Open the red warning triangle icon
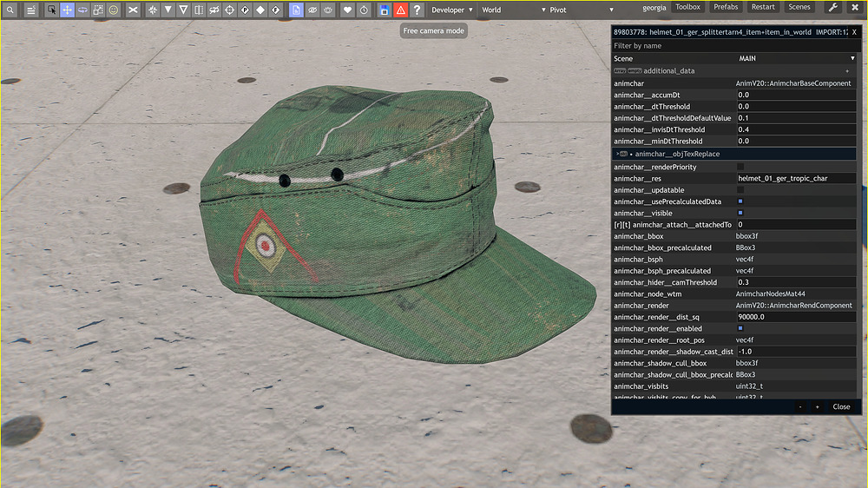 coord(400,10)
